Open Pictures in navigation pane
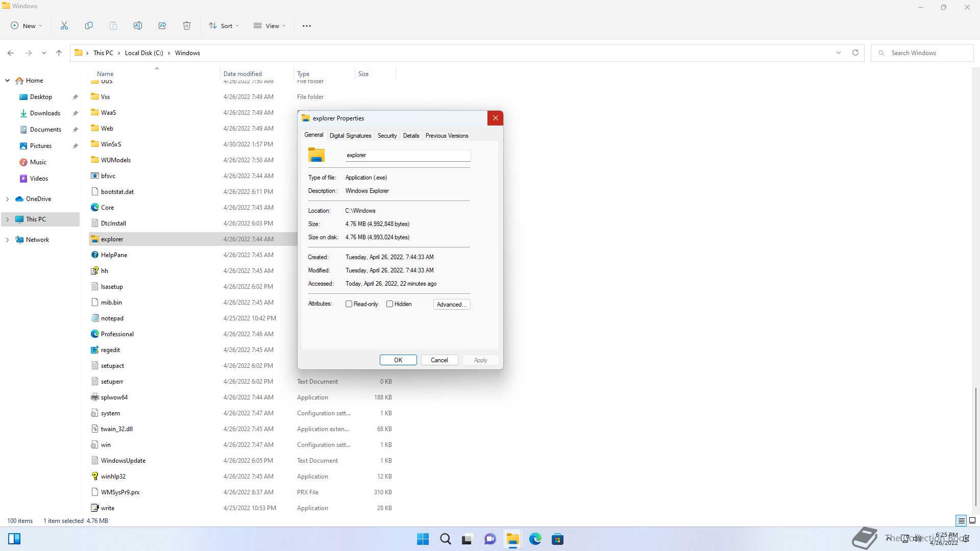 (41, 146)
